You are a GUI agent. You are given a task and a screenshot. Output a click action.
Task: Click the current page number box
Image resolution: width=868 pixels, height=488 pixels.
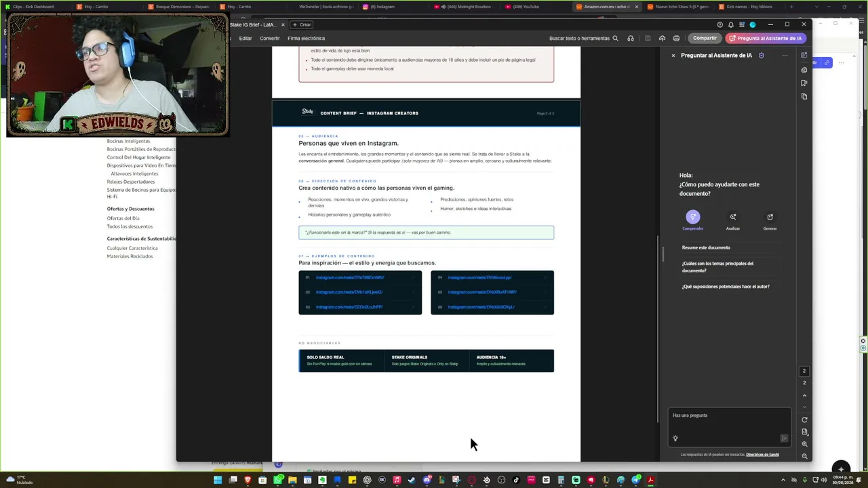804,371
